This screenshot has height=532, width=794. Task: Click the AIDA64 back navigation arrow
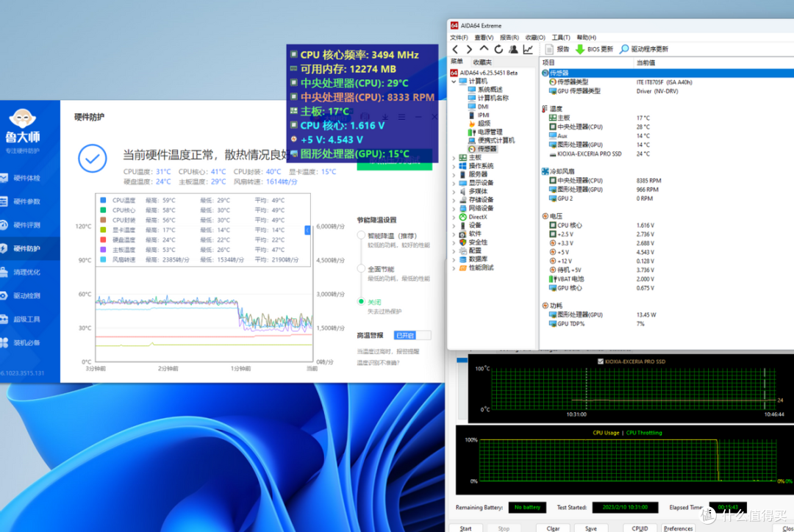pyautogui.click(x=456, y=49)
